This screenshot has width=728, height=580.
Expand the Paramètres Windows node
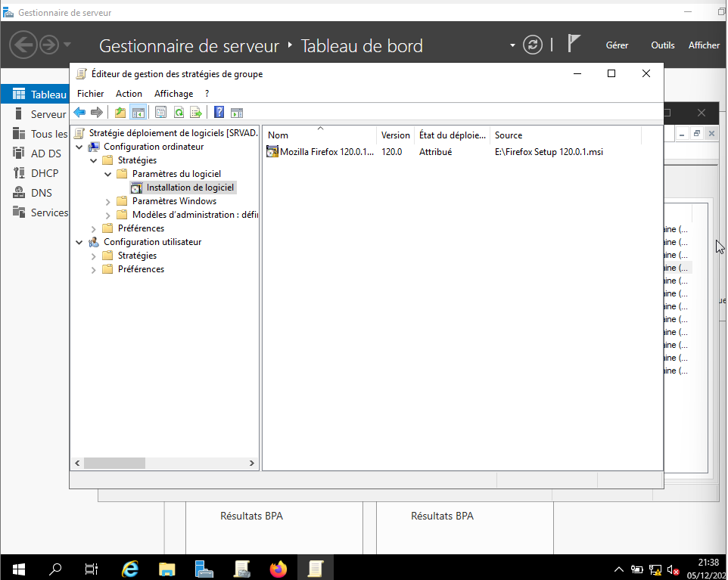coord(108,201)
